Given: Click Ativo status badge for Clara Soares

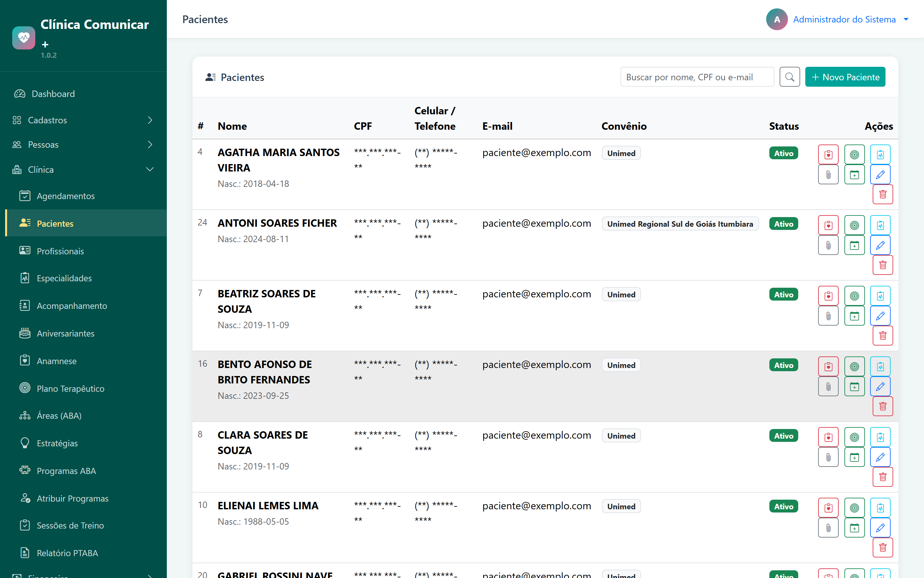Looking at the screenshot, I should coord(783,436).
